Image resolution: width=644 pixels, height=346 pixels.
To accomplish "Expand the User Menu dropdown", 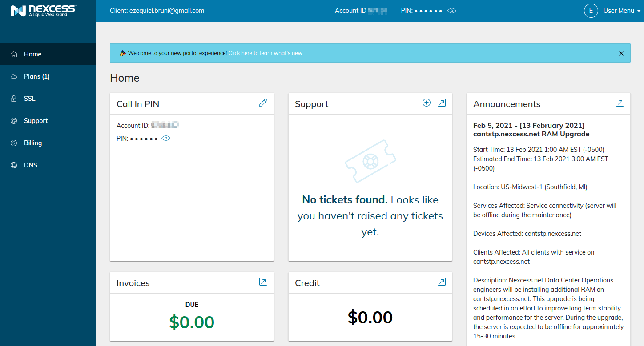I will pos(621,11).
